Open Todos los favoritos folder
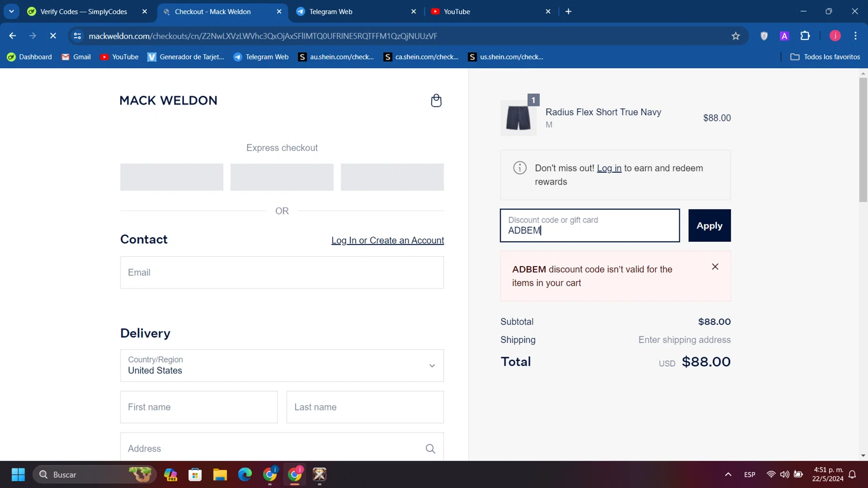The width and height of the screenshot is (868, 488). tap(825, 57)
